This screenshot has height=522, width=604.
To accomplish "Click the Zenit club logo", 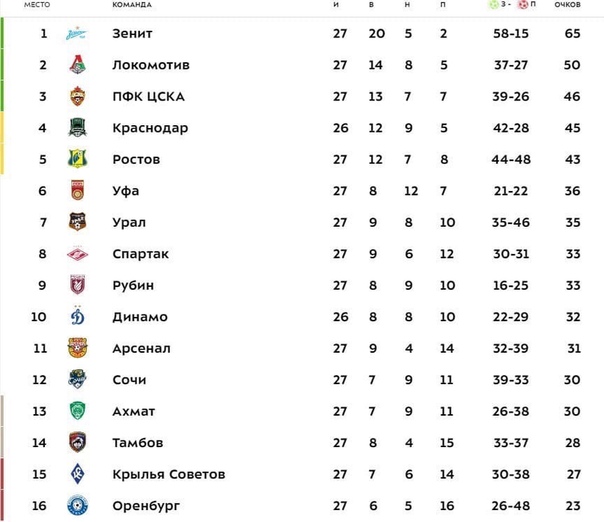I will click(x=78, y=34).
